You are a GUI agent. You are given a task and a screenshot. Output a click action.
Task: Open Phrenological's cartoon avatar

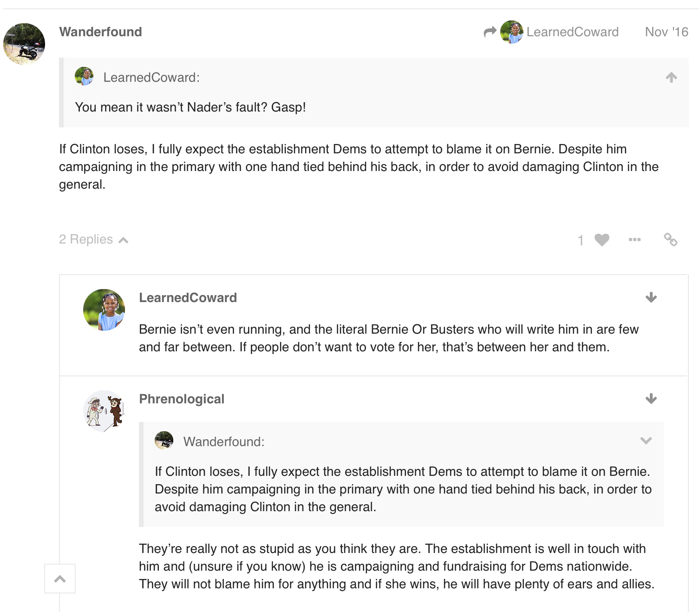tap(104, 411)
